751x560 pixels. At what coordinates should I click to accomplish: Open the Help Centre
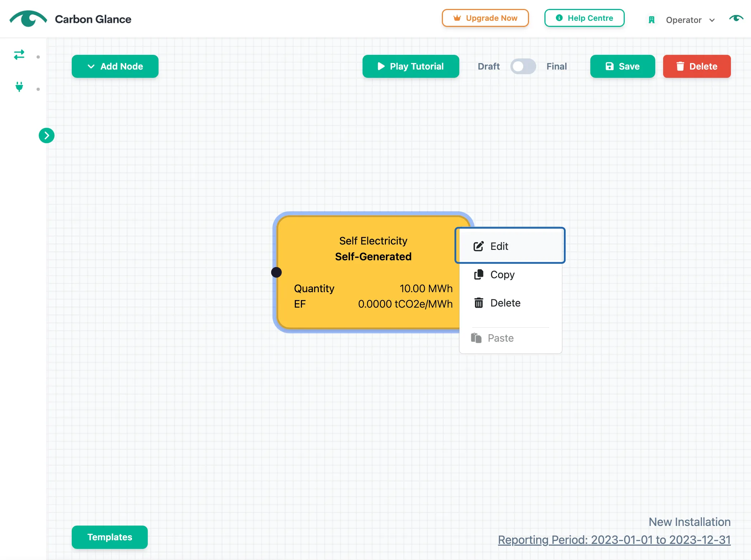tap(585, 18)
